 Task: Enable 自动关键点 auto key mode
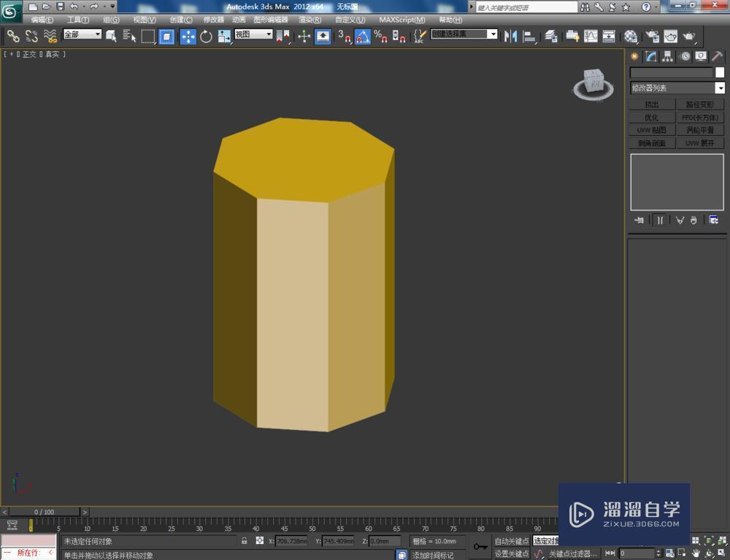click(x=512, y=540)
